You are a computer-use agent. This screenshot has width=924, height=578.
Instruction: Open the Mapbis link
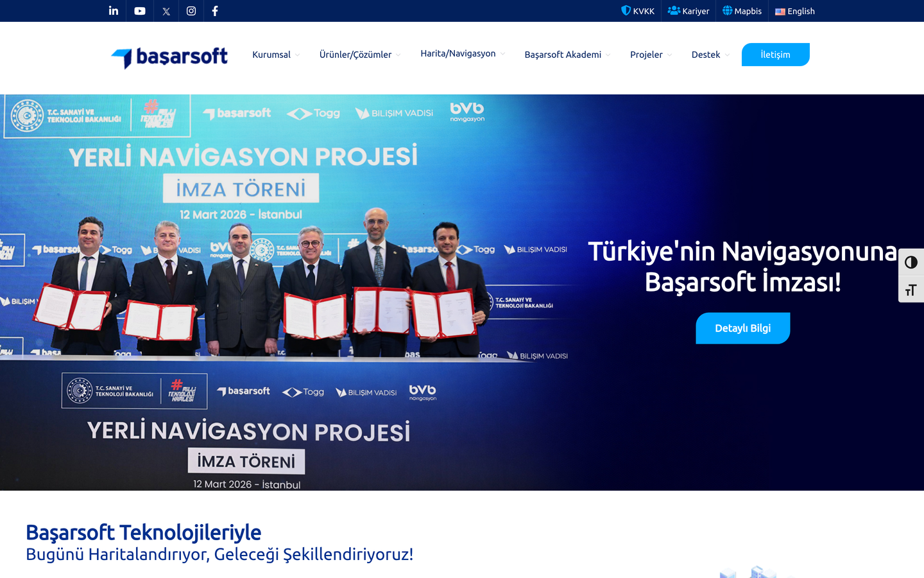pos(742,11)
